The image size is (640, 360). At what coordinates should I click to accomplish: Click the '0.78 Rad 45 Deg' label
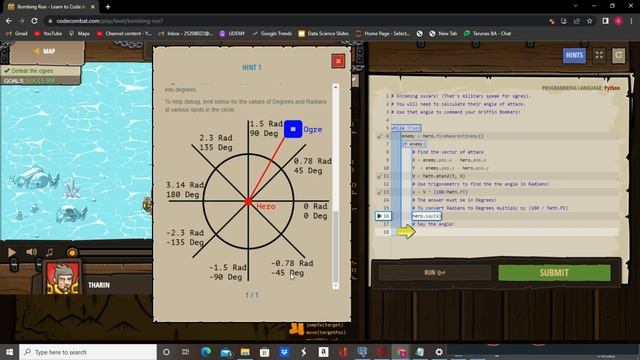point(313,166)
